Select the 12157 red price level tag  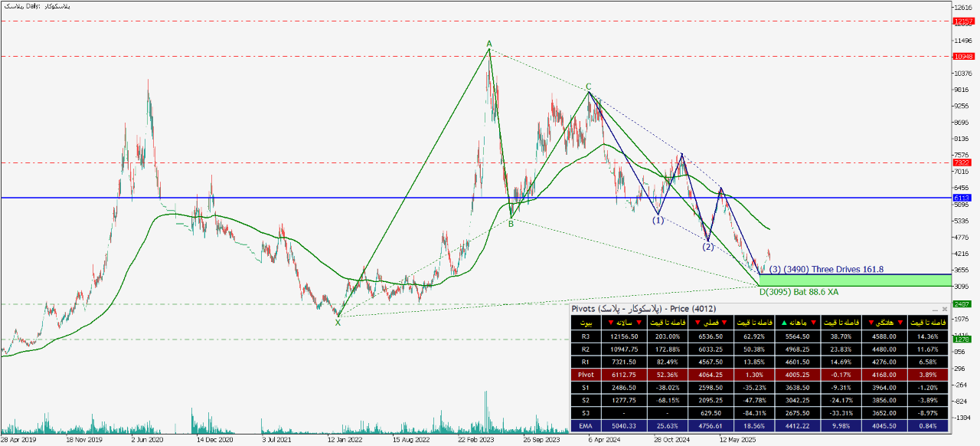[x=962, y=21]
